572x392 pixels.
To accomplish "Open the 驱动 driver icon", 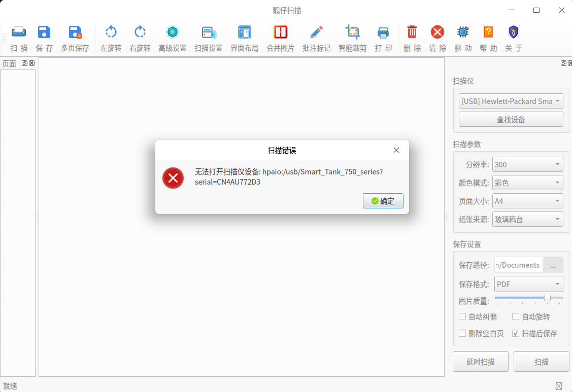I will 463,32.
